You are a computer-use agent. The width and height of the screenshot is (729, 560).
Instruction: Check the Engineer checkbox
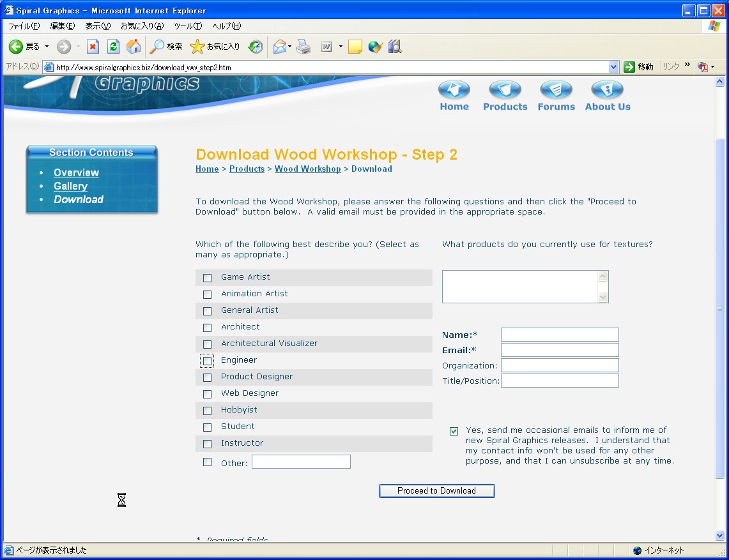click(208, 361)
